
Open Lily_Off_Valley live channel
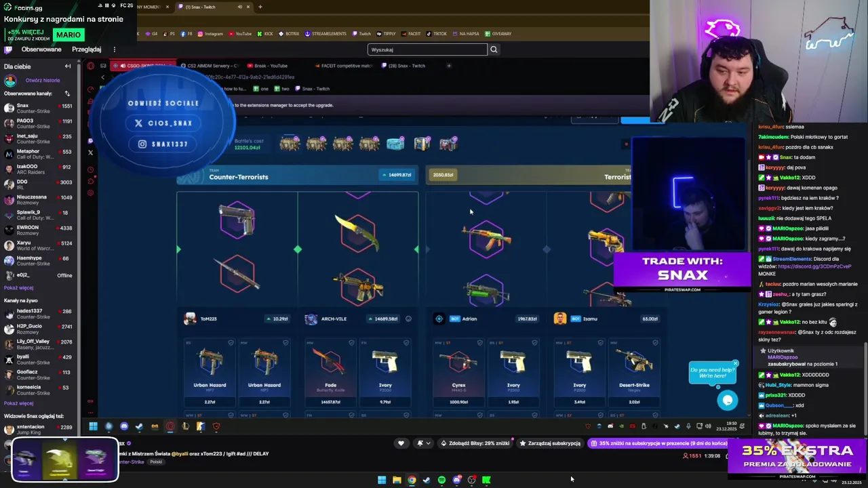[38, 344]
